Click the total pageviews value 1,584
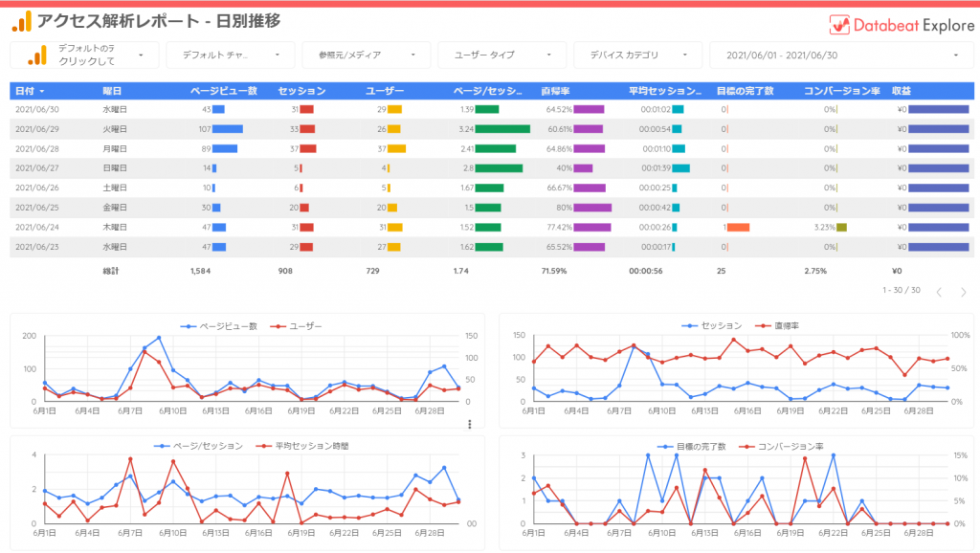The height and width of the screenshot is (553, 980). [201, 271]
